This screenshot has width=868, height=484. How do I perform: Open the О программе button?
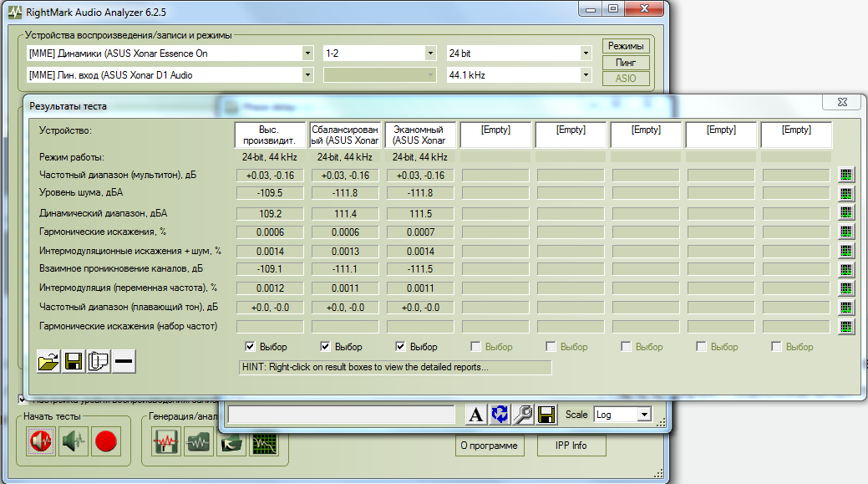point(490,446)
